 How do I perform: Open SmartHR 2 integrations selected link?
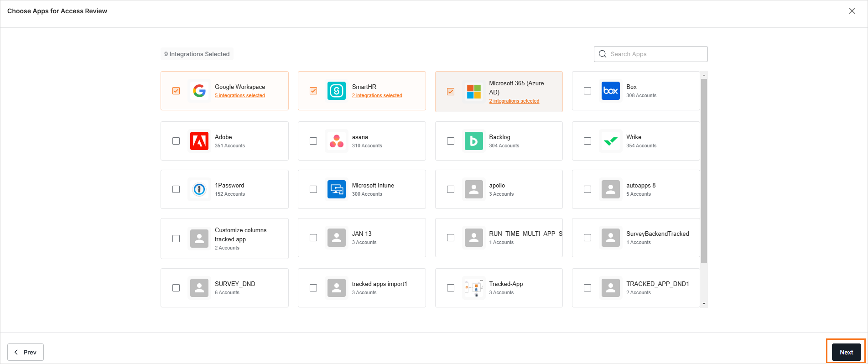pos(377,96)
